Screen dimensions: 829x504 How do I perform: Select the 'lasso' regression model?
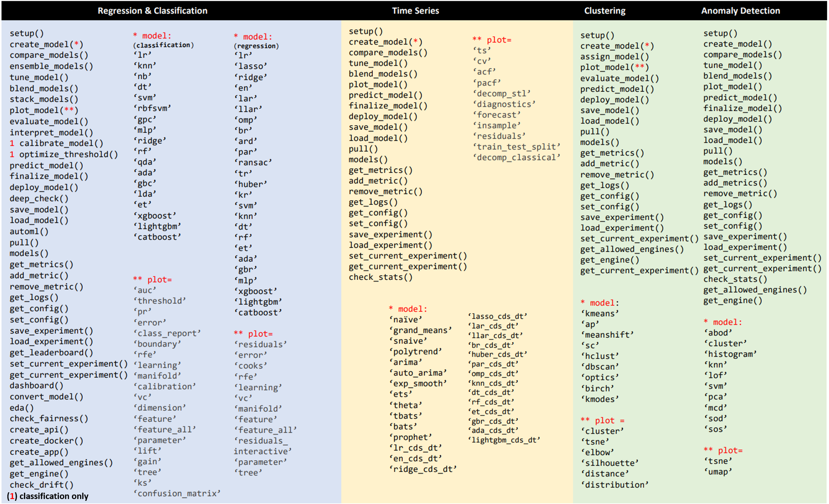coord(251,66)
